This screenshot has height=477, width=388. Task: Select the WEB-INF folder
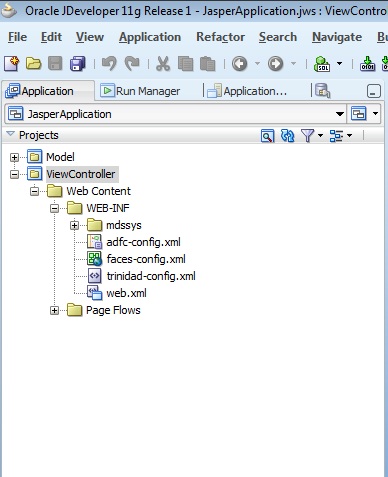(x=108, y=208)
